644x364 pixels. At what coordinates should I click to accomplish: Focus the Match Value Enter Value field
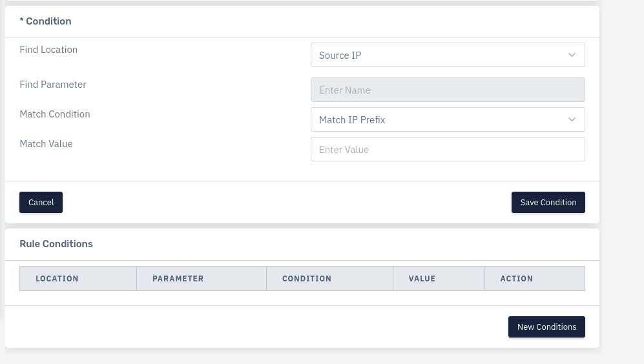point(448,149)
